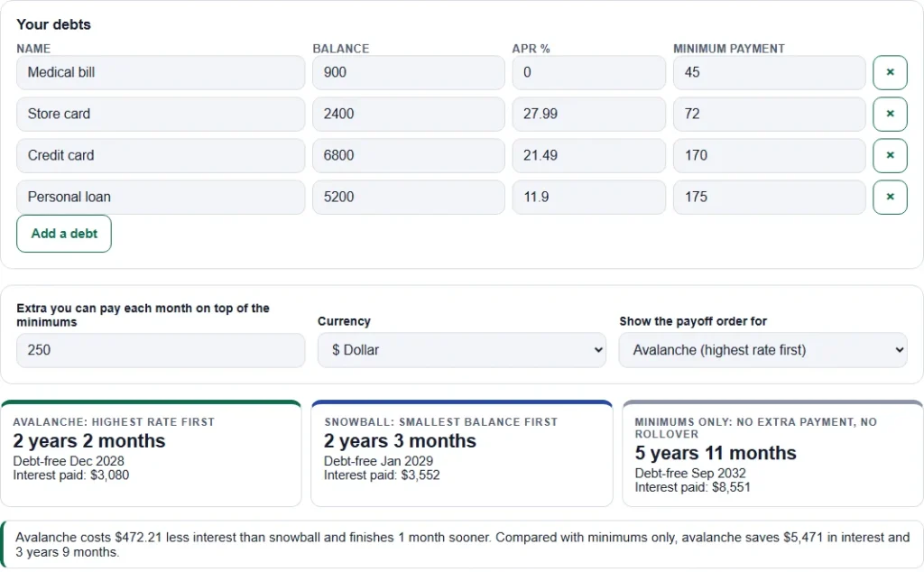Click the Avalanche '2 years 2 months' result
924x572 pixels.
89,441
